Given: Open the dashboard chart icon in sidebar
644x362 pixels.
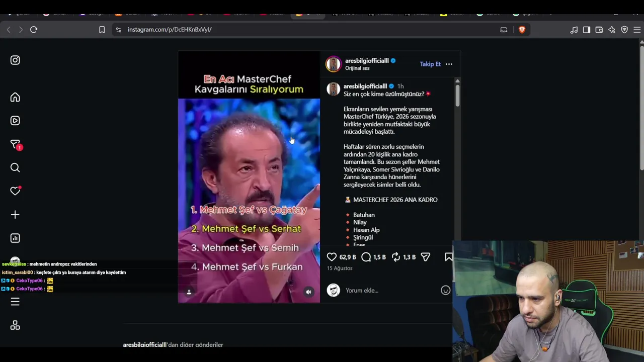Looking at the screenshot, I should (x=15, y=238).
